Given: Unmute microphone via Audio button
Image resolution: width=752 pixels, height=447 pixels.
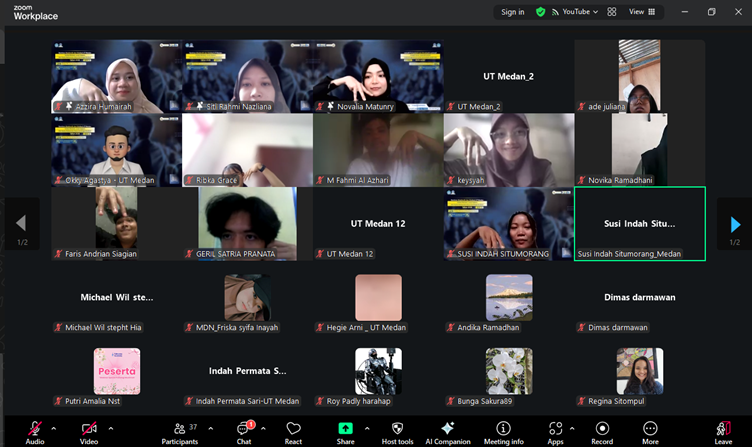Looking at the screenshot, I should coord(35,433).
